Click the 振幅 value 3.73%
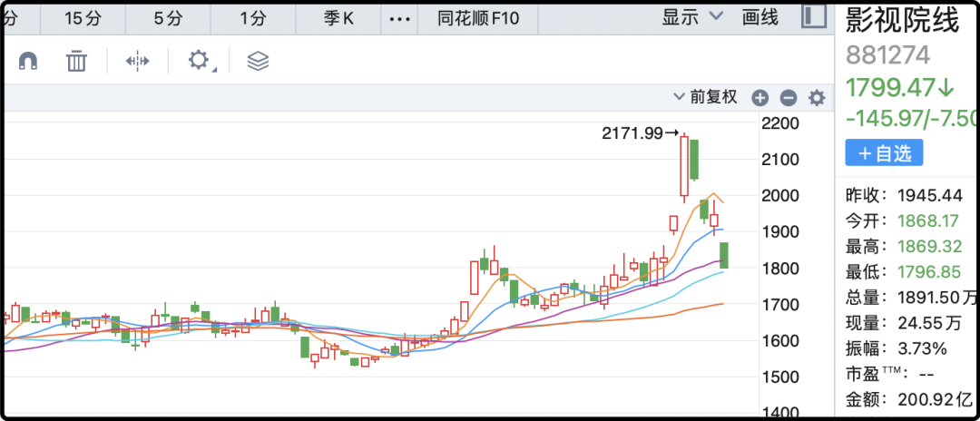The image size is (980, 421). point(923,348)
